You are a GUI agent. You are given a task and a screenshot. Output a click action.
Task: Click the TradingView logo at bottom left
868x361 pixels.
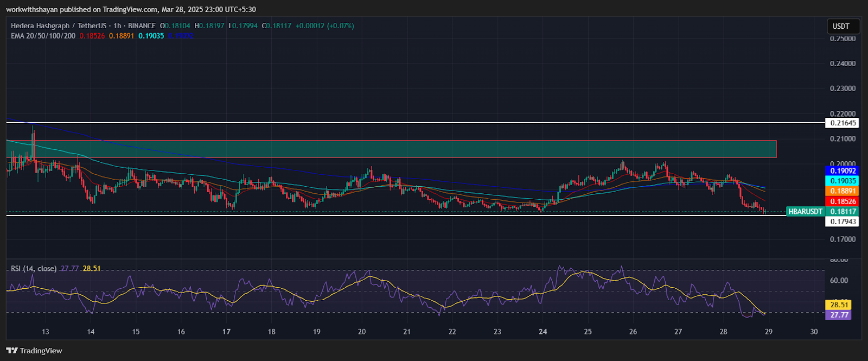pos(34,351)
